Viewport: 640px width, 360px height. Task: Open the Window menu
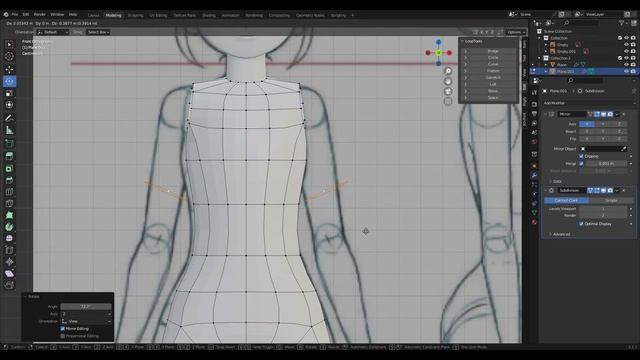click(57, 14)
